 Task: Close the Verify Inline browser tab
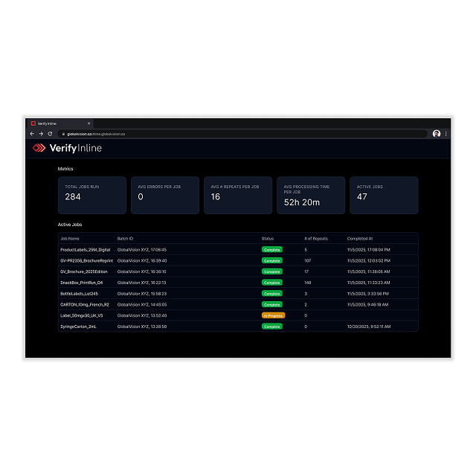[x=89, y=123]
